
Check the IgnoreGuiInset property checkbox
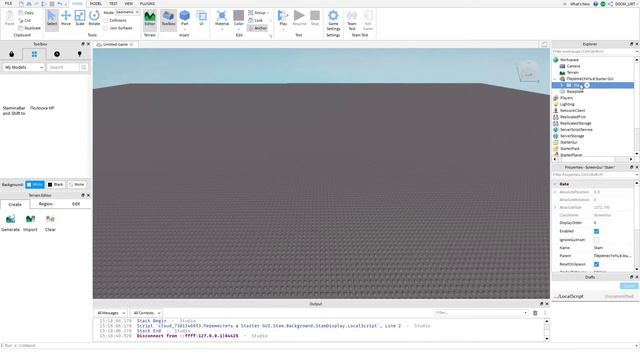596,240
